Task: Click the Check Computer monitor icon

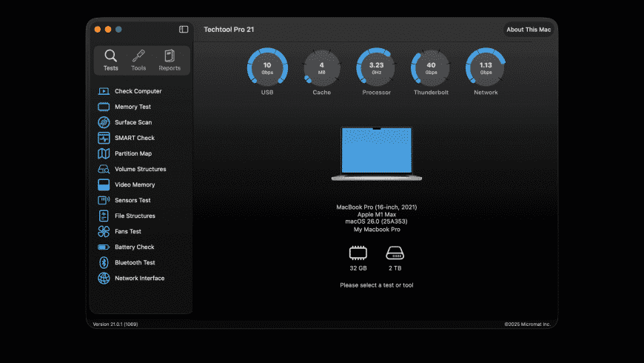Action: tap(104, 91)
